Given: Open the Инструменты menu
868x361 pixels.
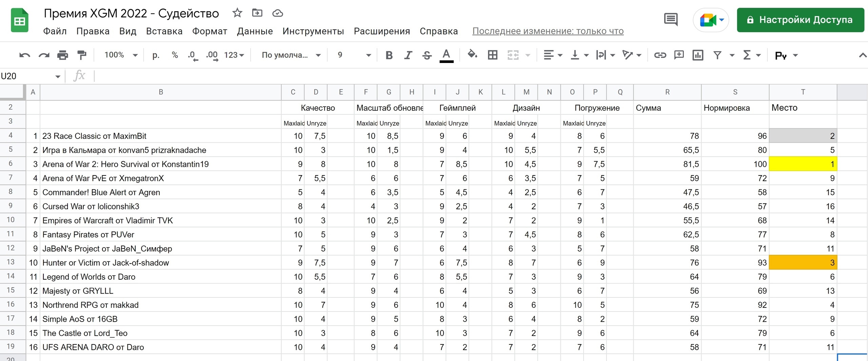Looking at the screenshot, I should point(313,31).
